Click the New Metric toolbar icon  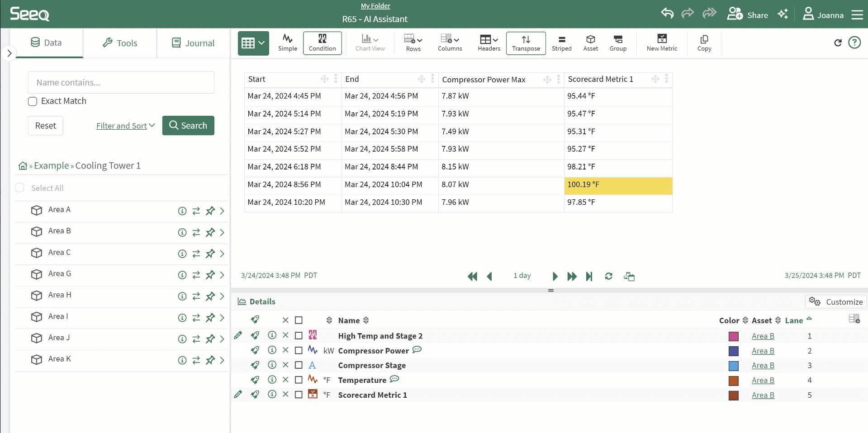[x=661, y=43]
